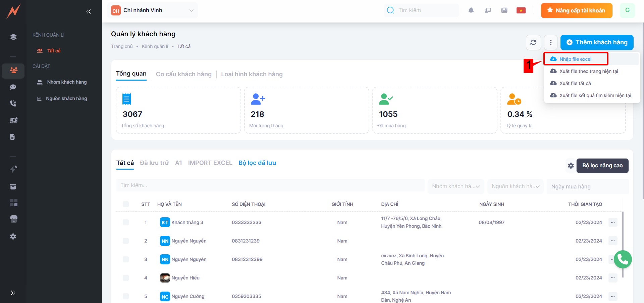644x303 pixels.
Task: Click the notification bell icon
Action: coord(471,10)
